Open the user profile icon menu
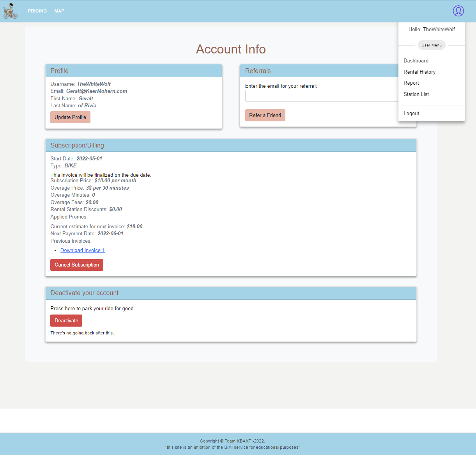The width and height of the screenshot is (476, 455). coord(458,11)
